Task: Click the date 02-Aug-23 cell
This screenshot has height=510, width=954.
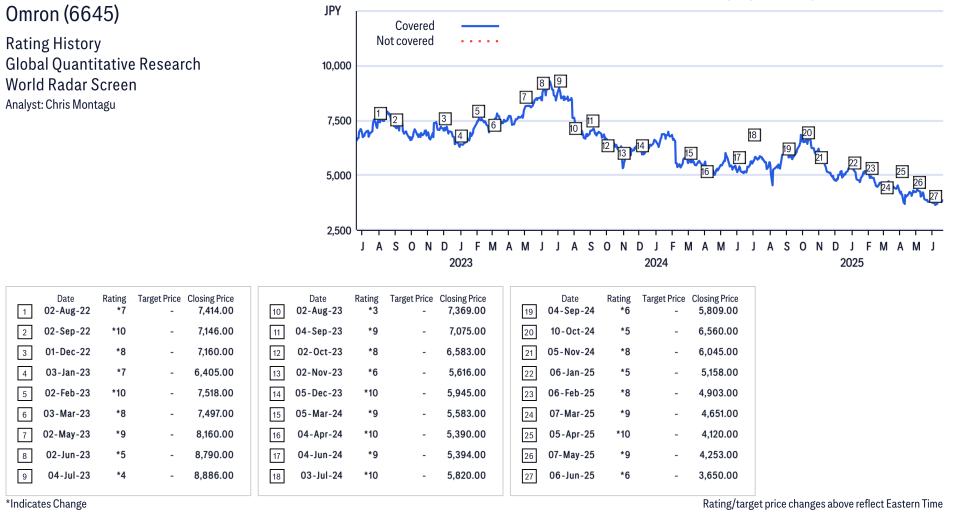Action: tap(319, 311)
